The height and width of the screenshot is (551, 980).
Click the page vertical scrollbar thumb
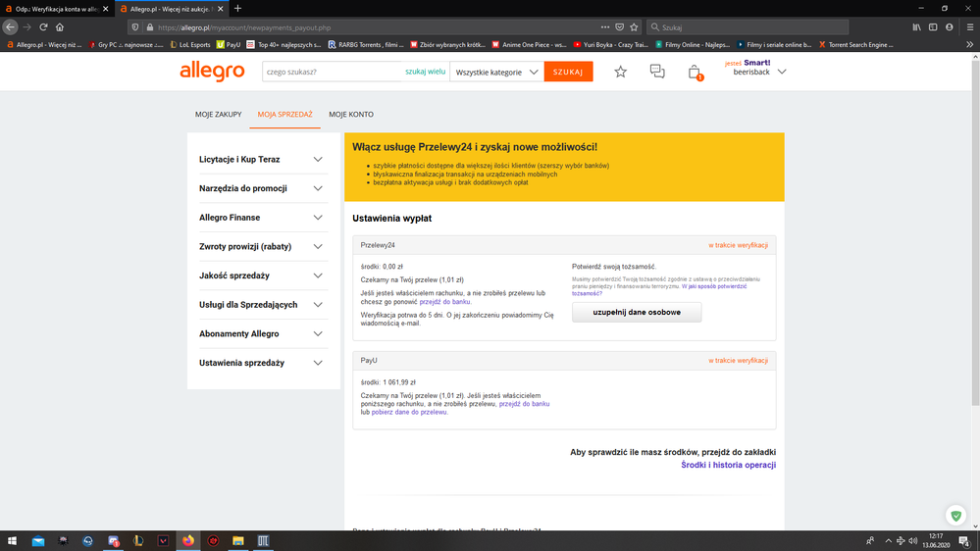click(975, 232)
